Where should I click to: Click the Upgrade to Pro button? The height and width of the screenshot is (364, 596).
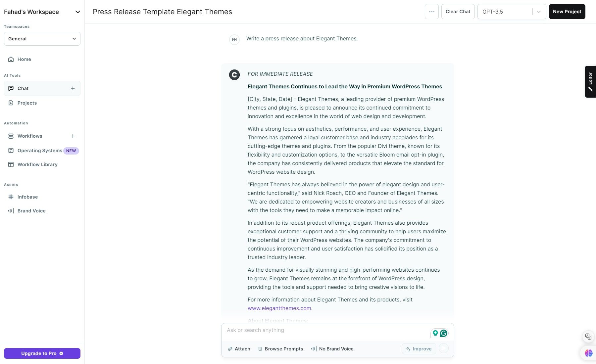coord(42,353)
